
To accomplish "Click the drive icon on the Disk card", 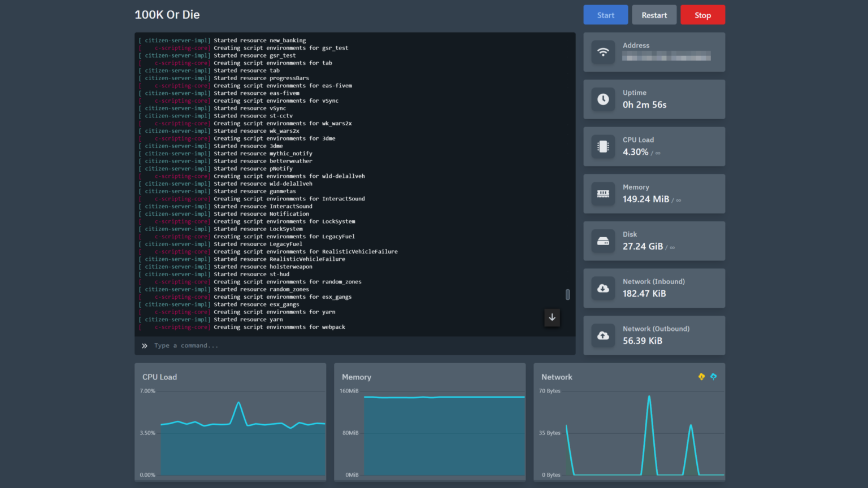I will click(x=603, y=241).
